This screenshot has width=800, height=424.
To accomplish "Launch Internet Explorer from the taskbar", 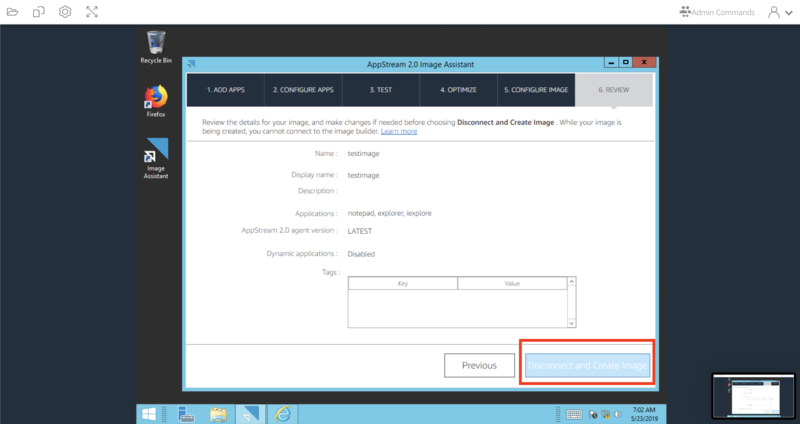I will pos(282,414).
